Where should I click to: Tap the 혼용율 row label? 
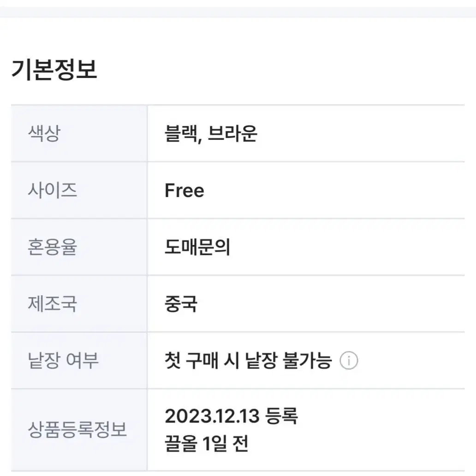52,247
